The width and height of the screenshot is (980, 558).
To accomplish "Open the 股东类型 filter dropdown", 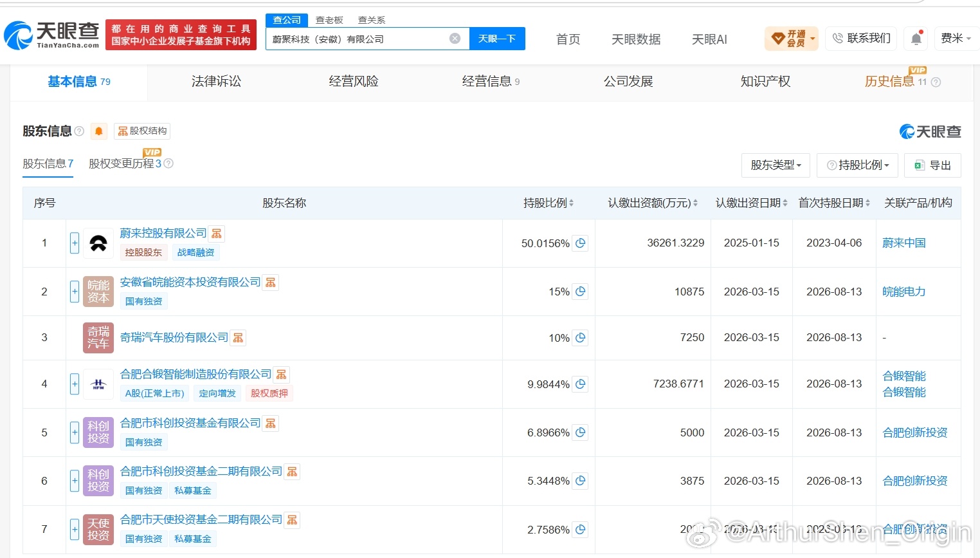I will point(776,165).
